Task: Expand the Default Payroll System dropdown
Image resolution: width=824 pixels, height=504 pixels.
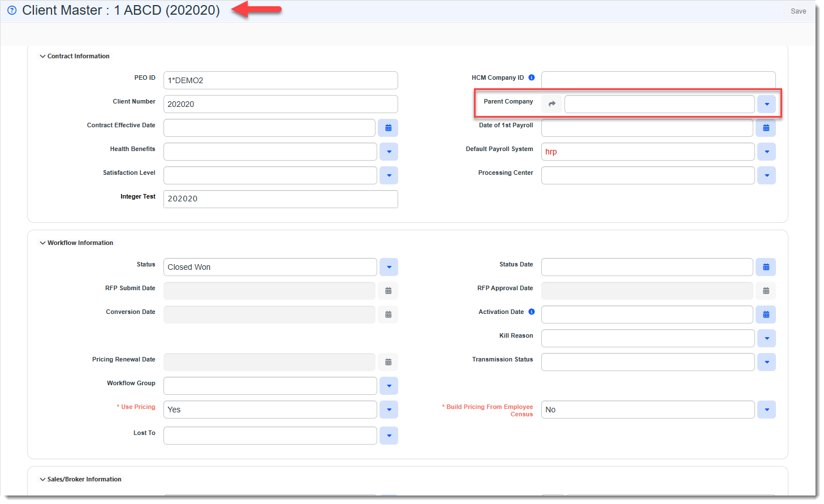Action: coord(766,152)
